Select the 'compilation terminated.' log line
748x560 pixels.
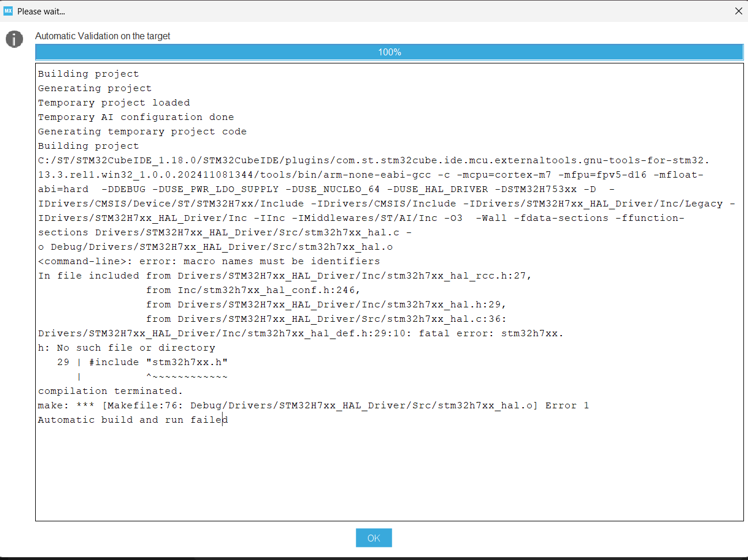110,390
